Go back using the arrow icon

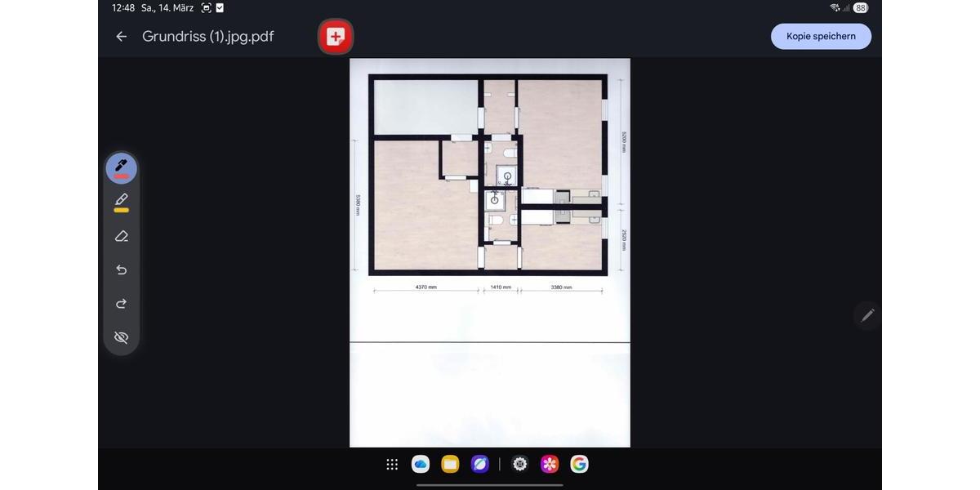(121, 37)
